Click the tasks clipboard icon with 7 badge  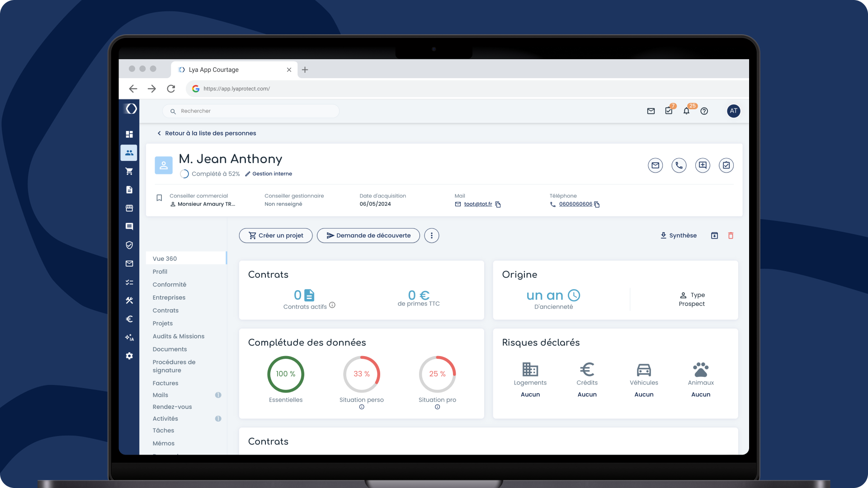(669, 111)
